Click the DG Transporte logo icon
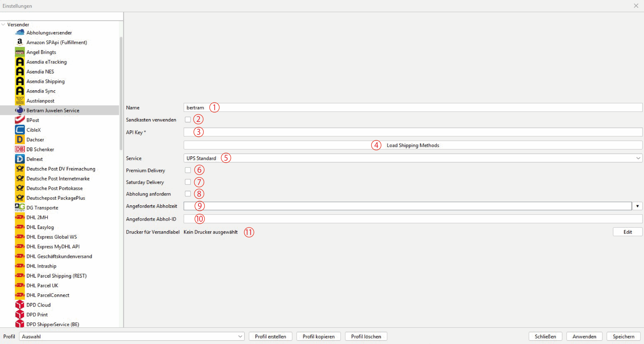Viewport: 644px width, 344px height. (x=20, y=207)
